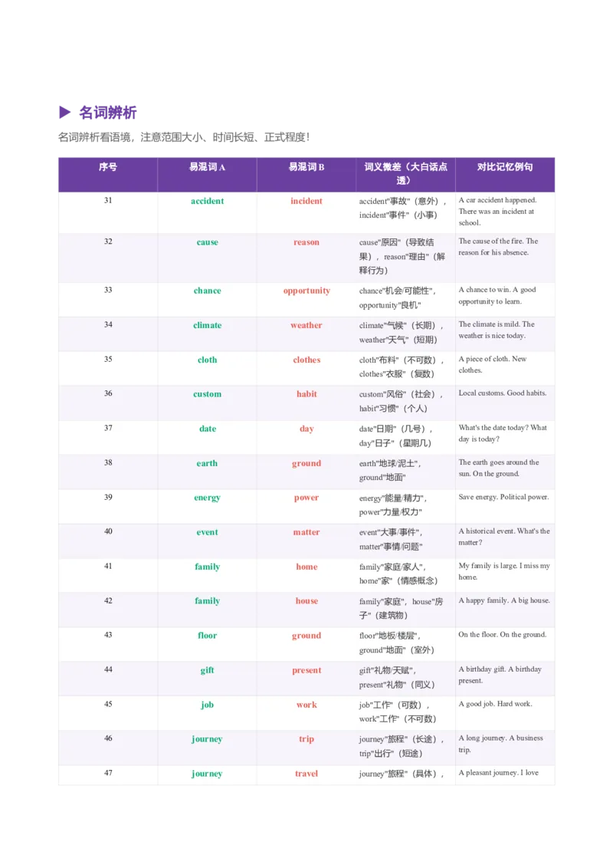Click the example 'A long journey. A business trip.'
This screenshot has height=868, width=613.
coord(500,744)
